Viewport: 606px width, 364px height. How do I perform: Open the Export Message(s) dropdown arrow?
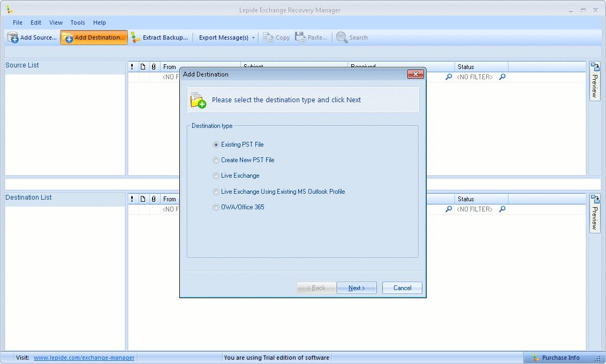point(254,38)
